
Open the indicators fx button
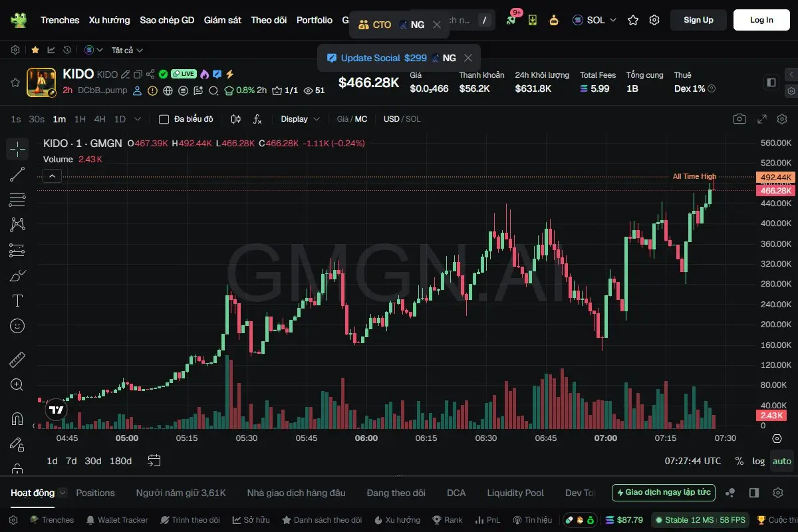click(x=258, y=119)
